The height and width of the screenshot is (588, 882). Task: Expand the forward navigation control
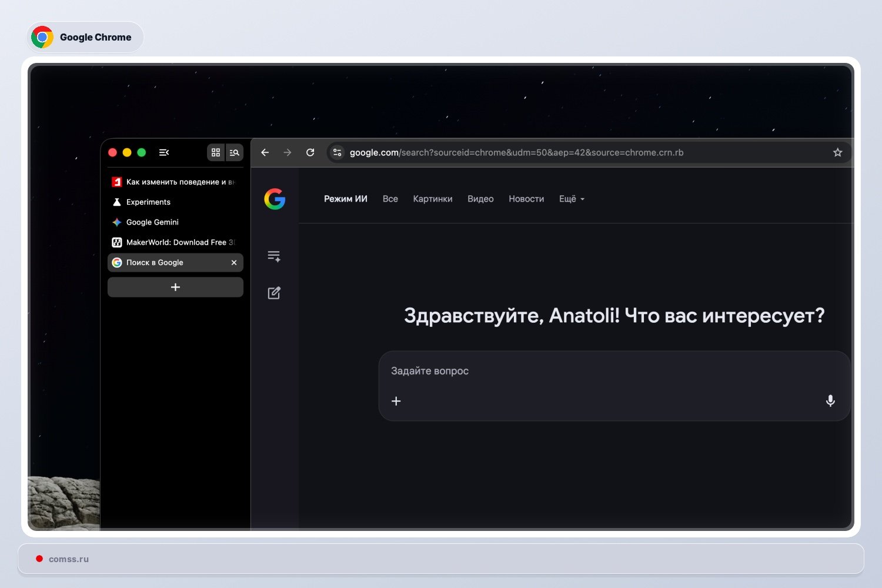(288, 152)
